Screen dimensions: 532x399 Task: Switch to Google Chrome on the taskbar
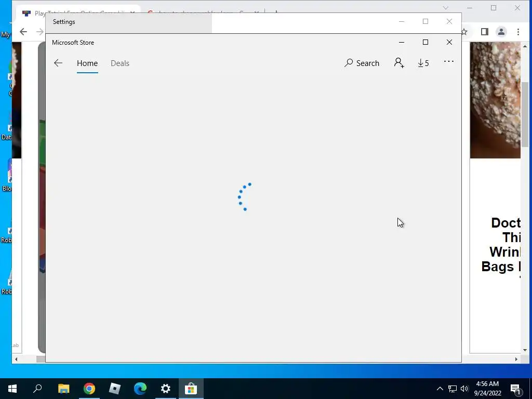[x=89, y=389]
